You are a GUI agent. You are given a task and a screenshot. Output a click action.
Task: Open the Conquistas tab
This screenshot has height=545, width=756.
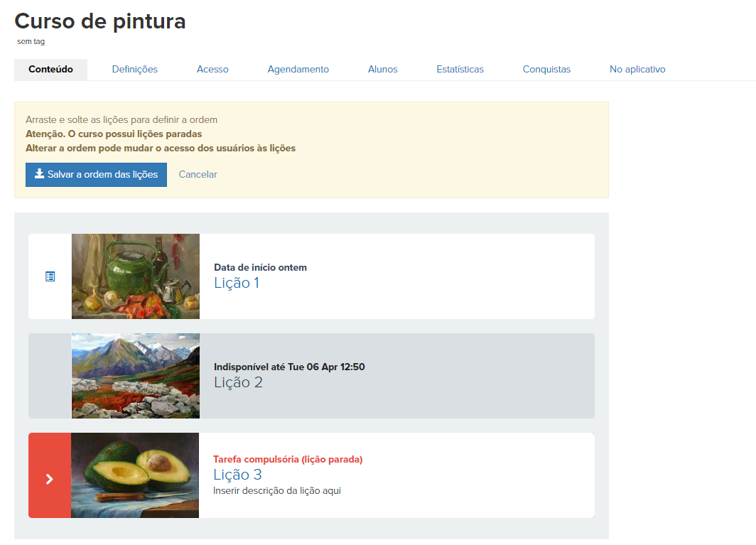click(x=546, y=70)
